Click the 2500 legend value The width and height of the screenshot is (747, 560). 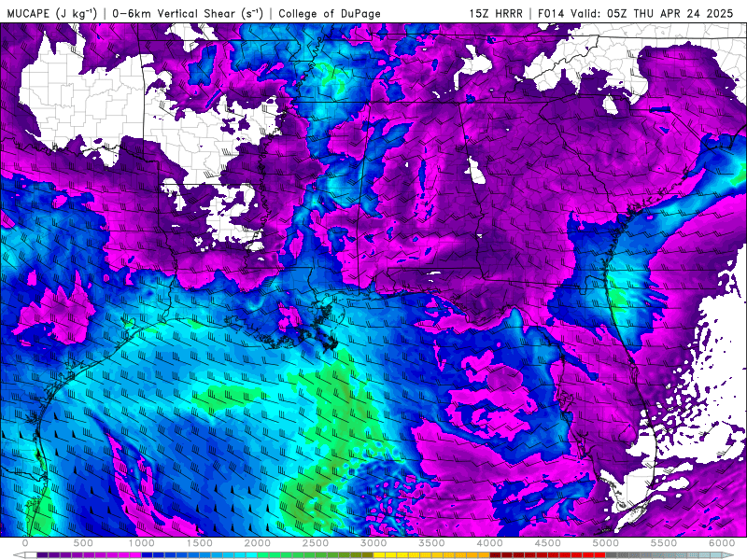(316, 543)
